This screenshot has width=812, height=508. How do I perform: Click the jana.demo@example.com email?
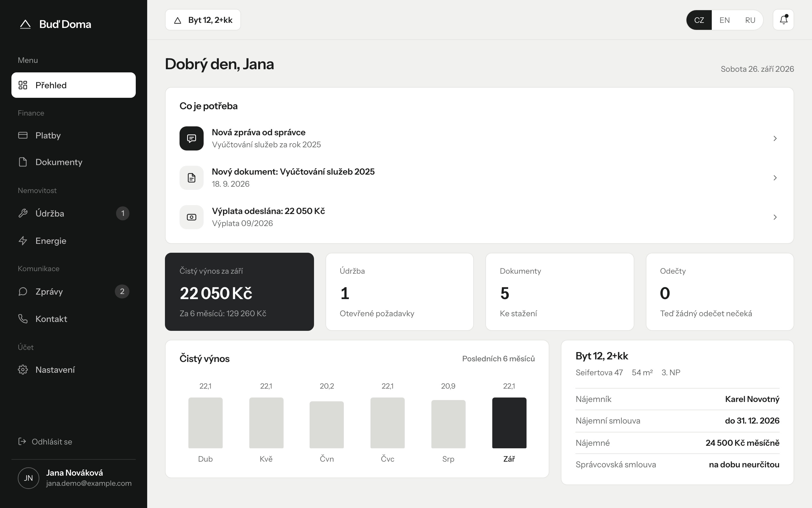[89, 483]
